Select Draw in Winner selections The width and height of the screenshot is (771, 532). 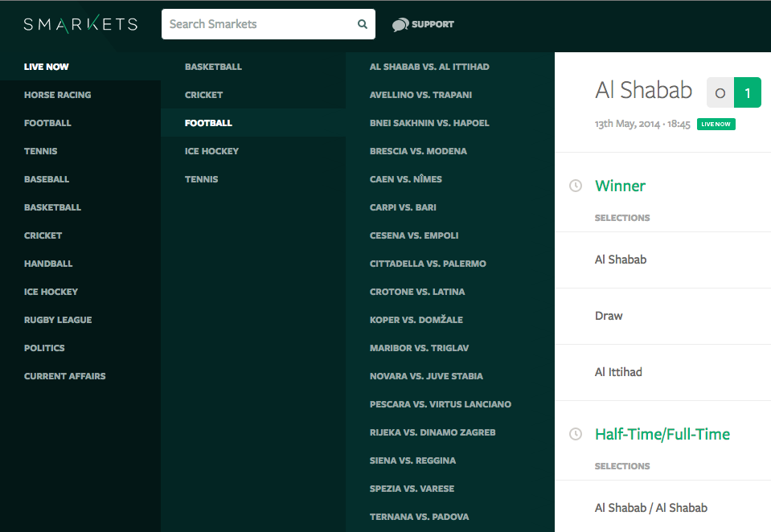point(609,316)
